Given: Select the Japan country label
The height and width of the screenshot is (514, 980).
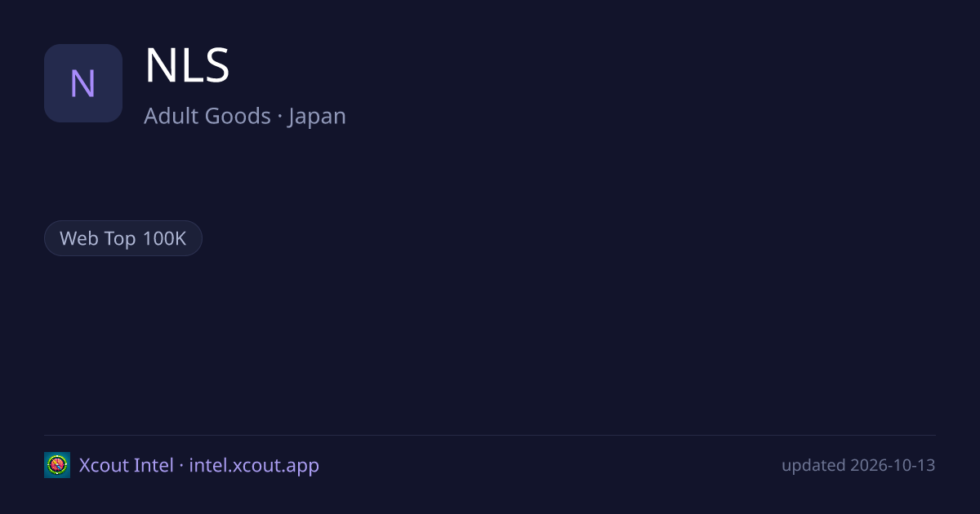Looking at the screenshot, I should pyautogui.click(x=317, y=117).
